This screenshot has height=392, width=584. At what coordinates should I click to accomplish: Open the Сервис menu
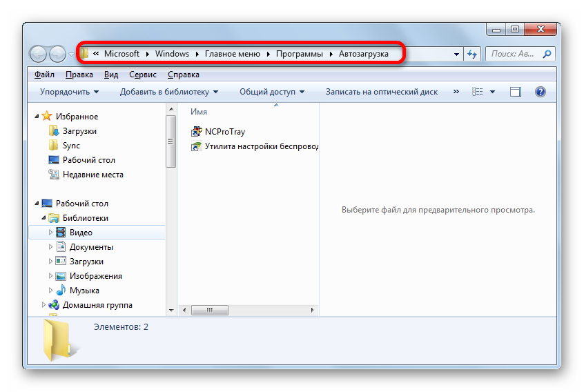(142, 75)
